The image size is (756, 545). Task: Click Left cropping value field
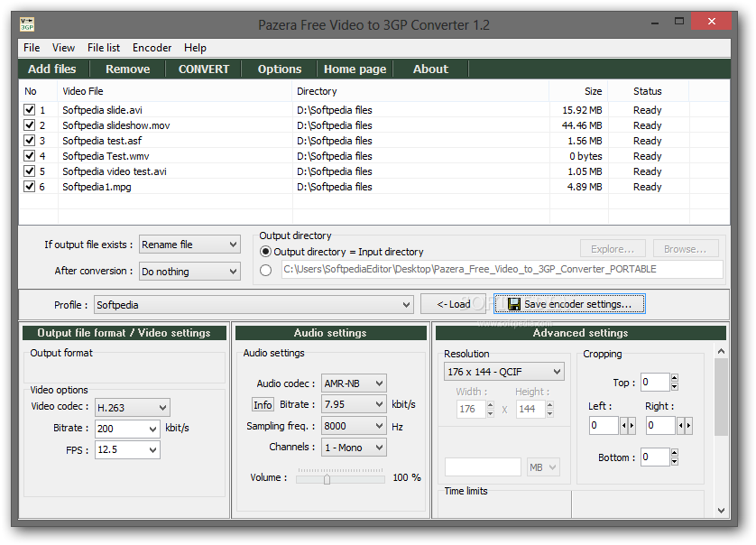[x=604, y=425]
